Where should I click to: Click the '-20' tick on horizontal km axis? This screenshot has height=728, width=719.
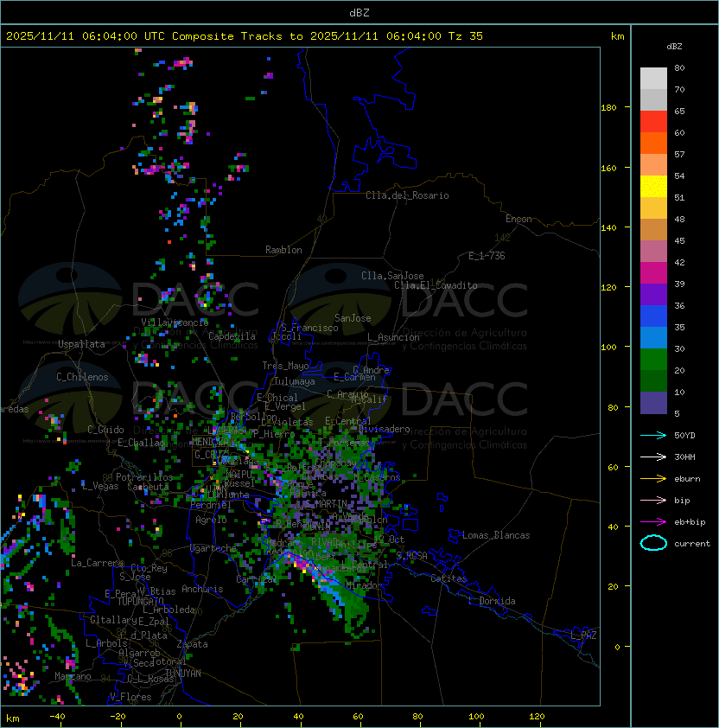click(118, 717)
